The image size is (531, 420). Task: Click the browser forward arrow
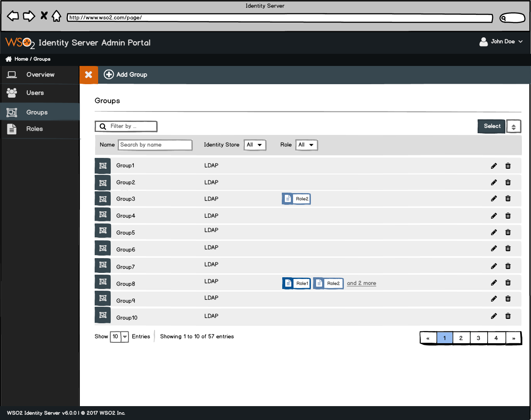tap(29, 16)
